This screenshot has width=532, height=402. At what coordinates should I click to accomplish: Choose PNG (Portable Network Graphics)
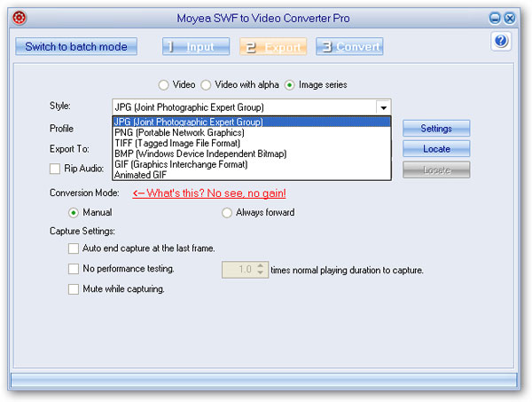(x=252, y=132)
